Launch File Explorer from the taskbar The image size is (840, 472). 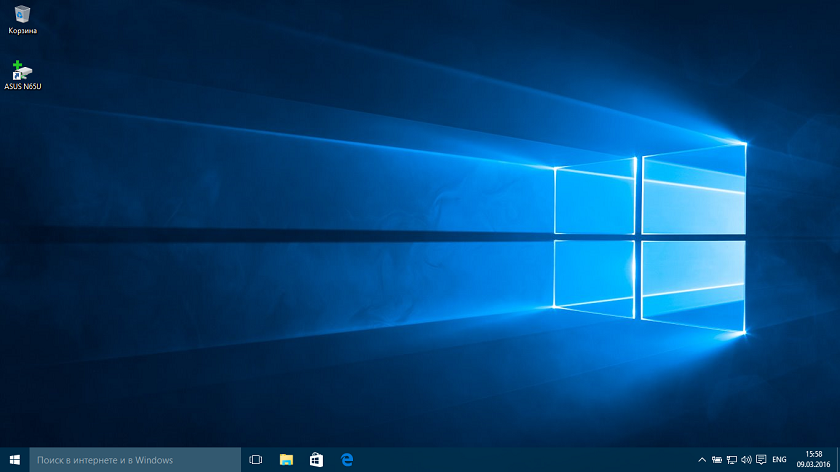point(286,460)
